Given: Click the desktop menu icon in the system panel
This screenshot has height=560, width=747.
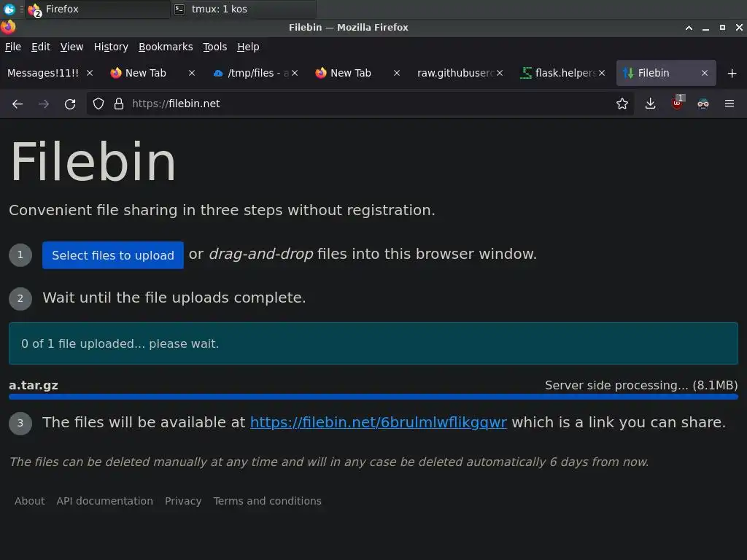Looking at the screenshot, I should [x=9, y=9].
